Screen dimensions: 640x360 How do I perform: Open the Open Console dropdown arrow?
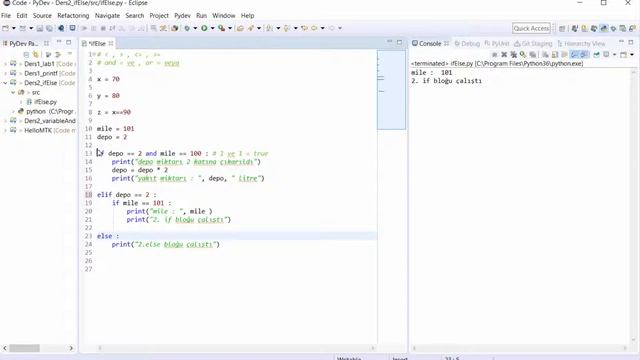[x=632, y=54]
